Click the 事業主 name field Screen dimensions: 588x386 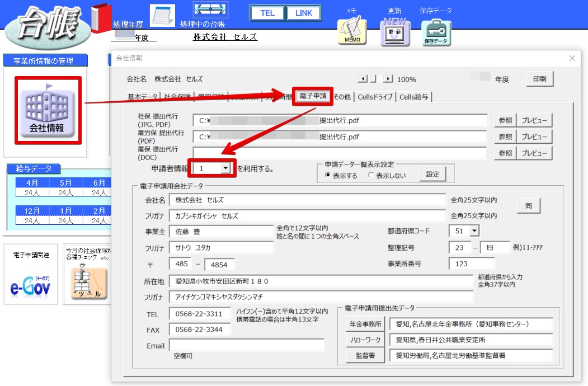[221, 232]
